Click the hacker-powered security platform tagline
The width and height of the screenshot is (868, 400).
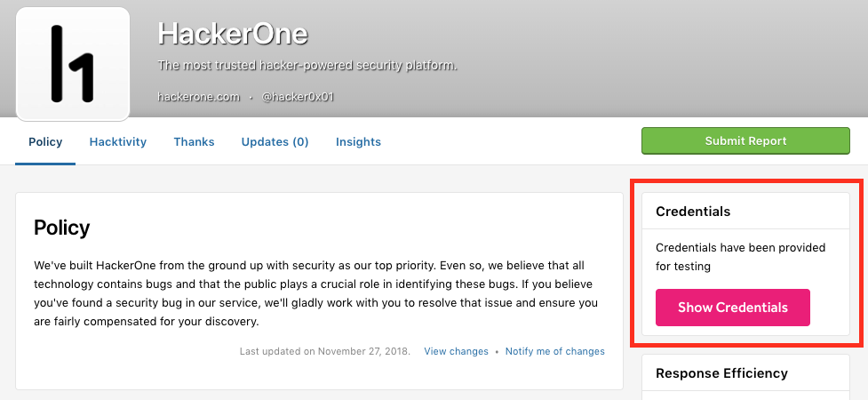point(307,66)
